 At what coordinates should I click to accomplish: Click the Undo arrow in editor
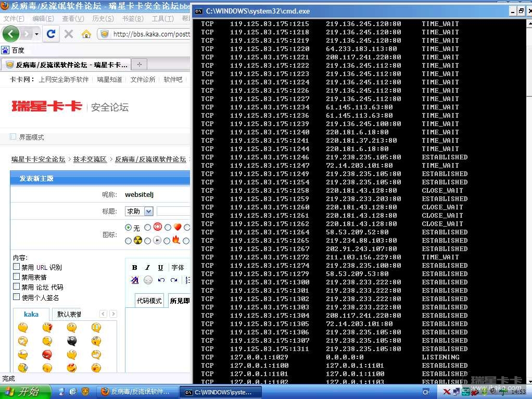(161, 280)
